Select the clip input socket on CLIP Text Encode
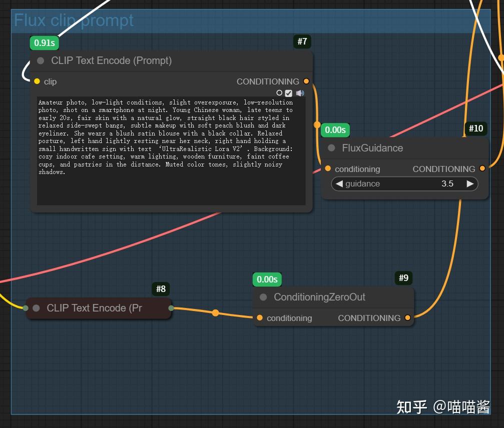The height and width of the screenshot is (428, 504). (36, 81)
